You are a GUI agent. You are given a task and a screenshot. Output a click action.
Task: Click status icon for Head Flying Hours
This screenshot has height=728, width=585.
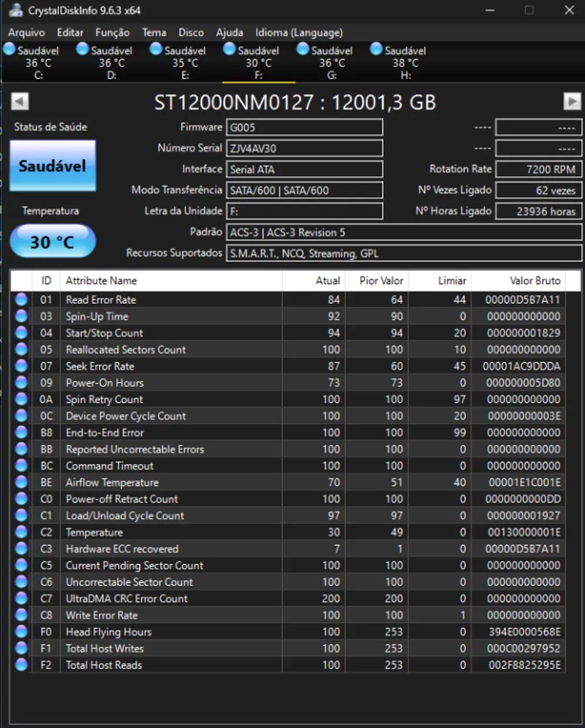point(21,632)
